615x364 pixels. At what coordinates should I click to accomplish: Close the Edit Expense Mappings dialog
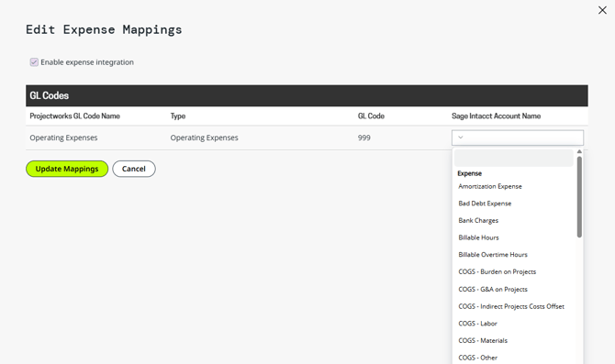click(602, 10)
